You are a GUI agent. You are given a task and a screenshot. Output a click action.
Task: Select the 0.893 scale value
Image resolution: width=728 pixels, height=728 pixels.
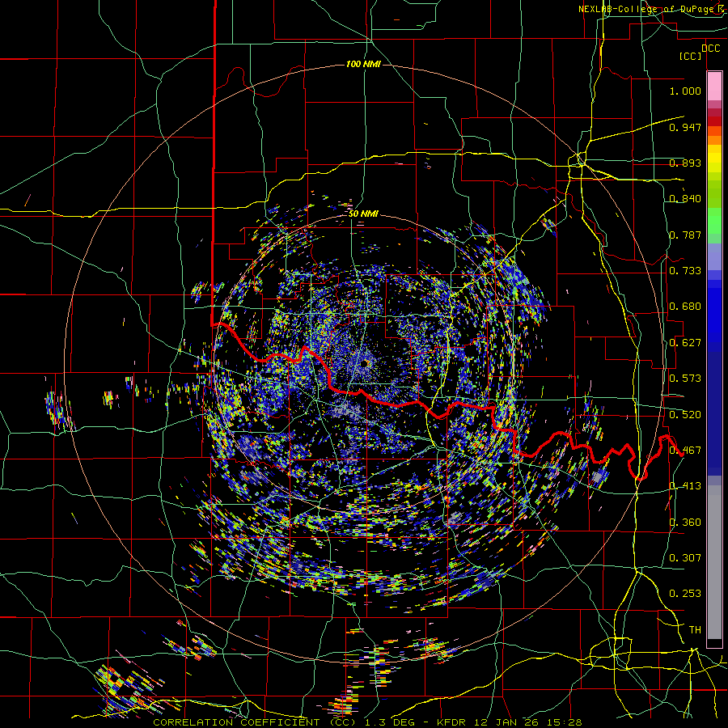[685, 163]
